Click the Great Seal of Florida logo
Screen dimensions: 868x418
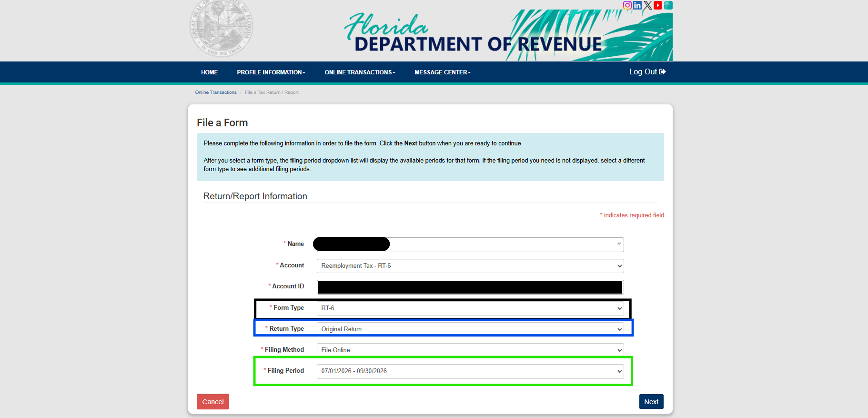click(222, 28)
